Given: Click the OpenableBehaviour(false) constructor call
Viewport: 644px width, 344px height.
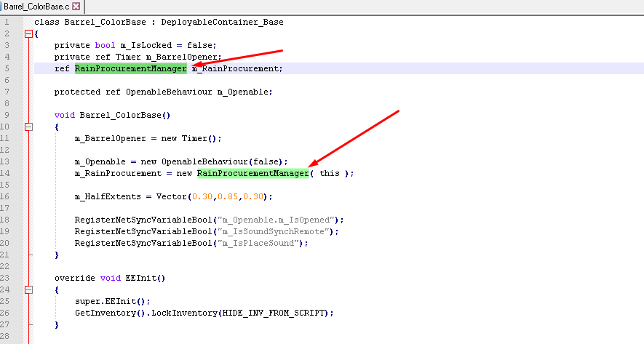Looking at the screenshot, I should (222, 161).
